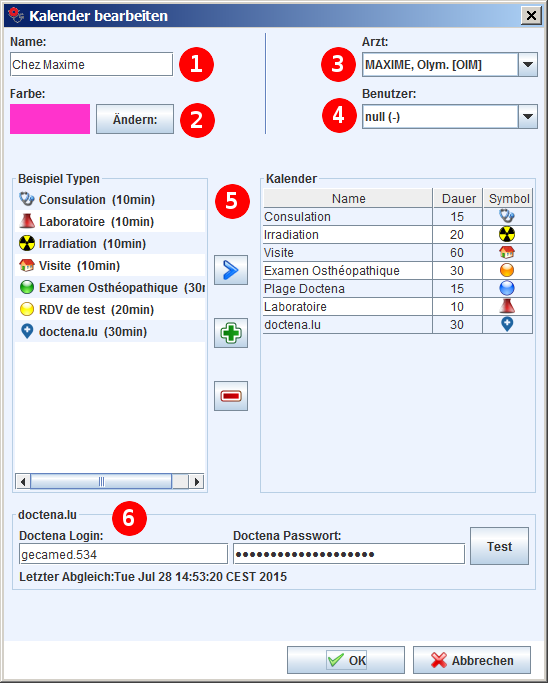Image resolution: width=548 pixels, height=683 pixels.
Task: Select Irradiation radiation item in Beispiel Typen
Action: click(x=110, y=243)
